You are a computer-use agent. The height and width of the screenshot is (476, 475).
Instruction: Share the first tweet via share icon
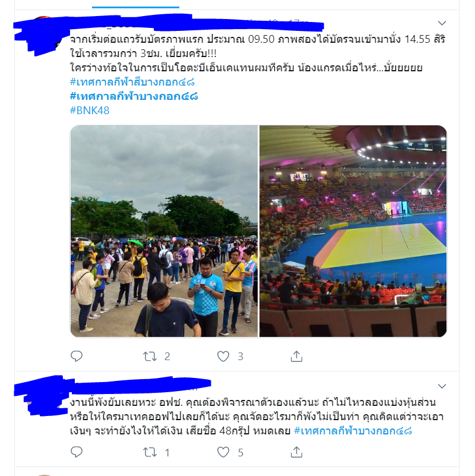[x=297, y=356]
